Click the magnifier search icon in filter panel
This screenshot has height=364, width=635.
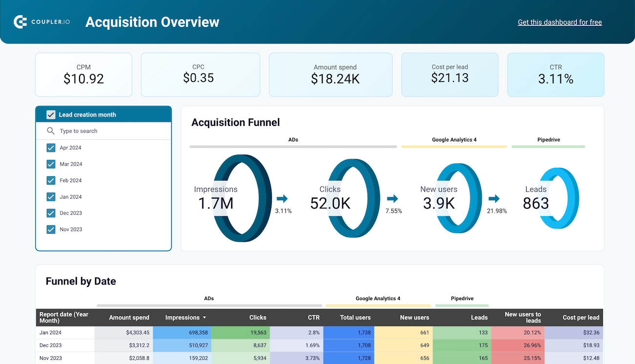(50, 131)
